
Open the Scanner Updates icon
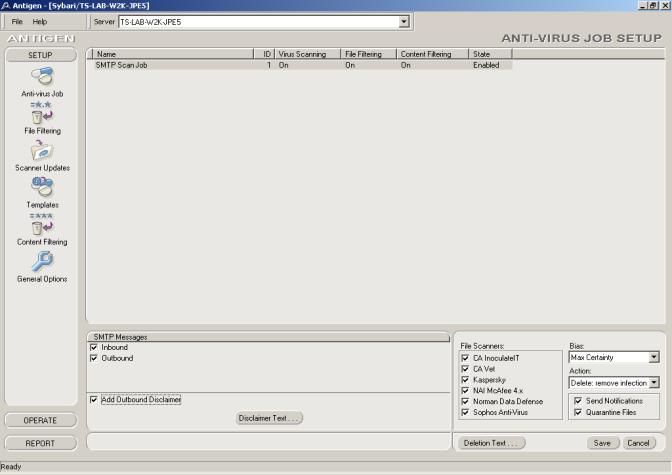coord(42,150)
